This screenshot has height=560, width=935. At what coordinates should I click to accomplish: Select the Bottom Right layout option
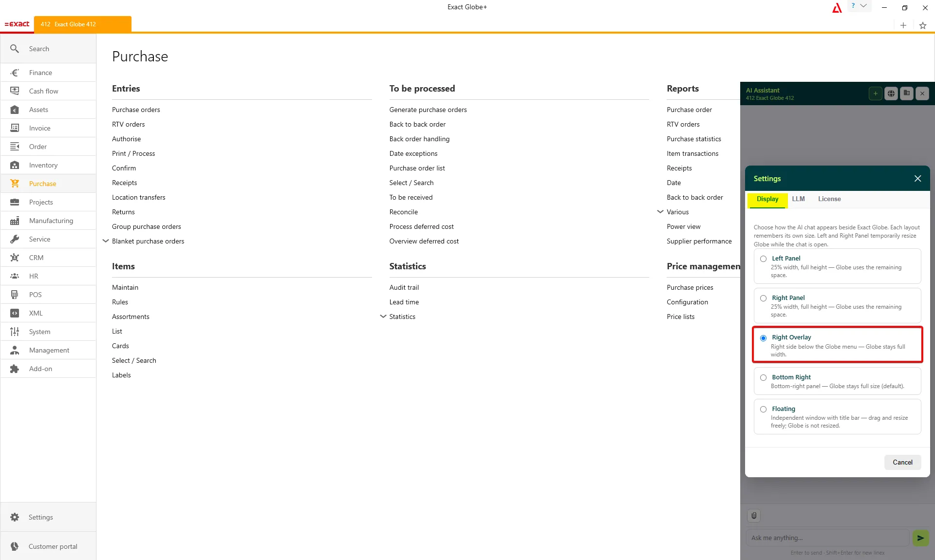pos(837,381)
